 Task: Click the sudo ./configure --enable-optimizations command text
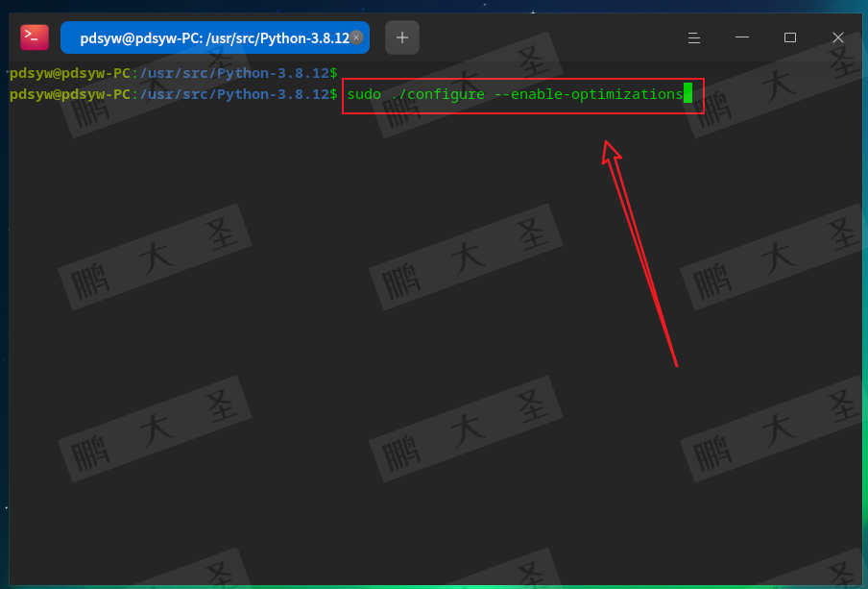[518, 94]
